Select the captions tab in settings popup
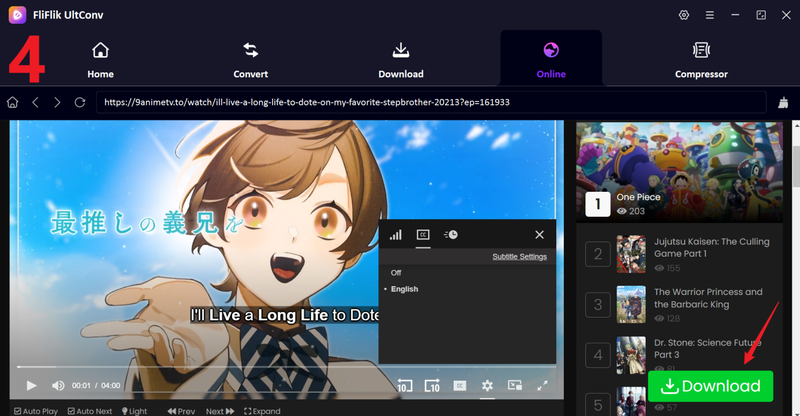 click(x=423, y=235)
